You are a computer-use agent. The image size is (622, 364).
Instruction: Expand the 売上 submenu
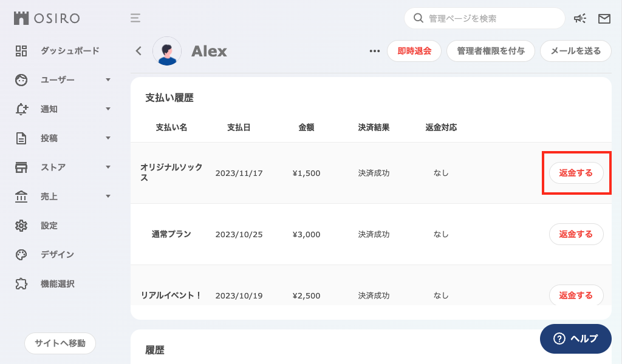108,196
